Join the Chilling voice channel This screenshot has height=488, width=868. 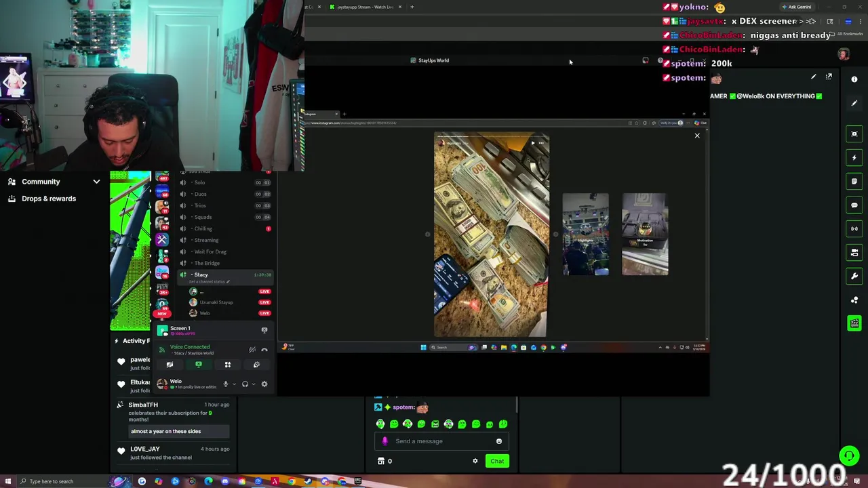pyautogui.click(x=224, y=228)
